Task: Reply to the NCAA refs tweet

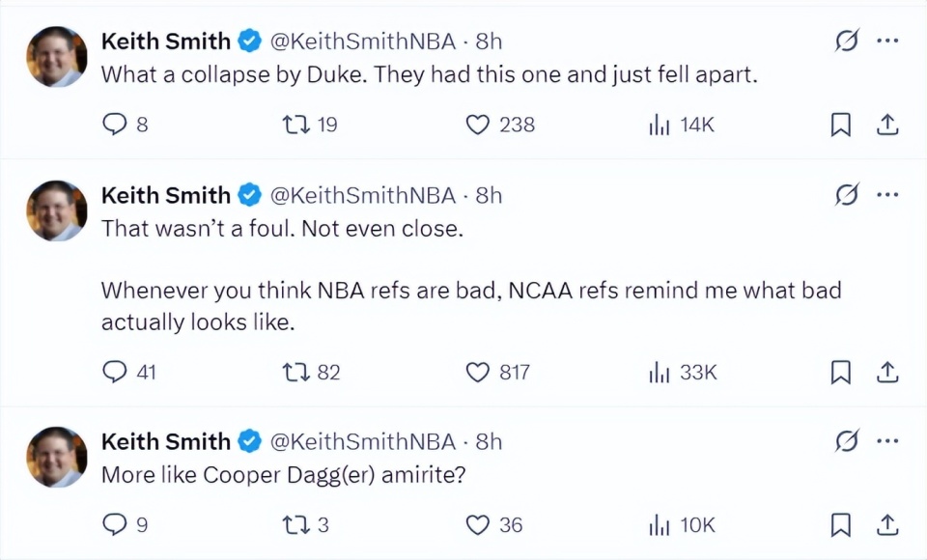Action: 115,372
